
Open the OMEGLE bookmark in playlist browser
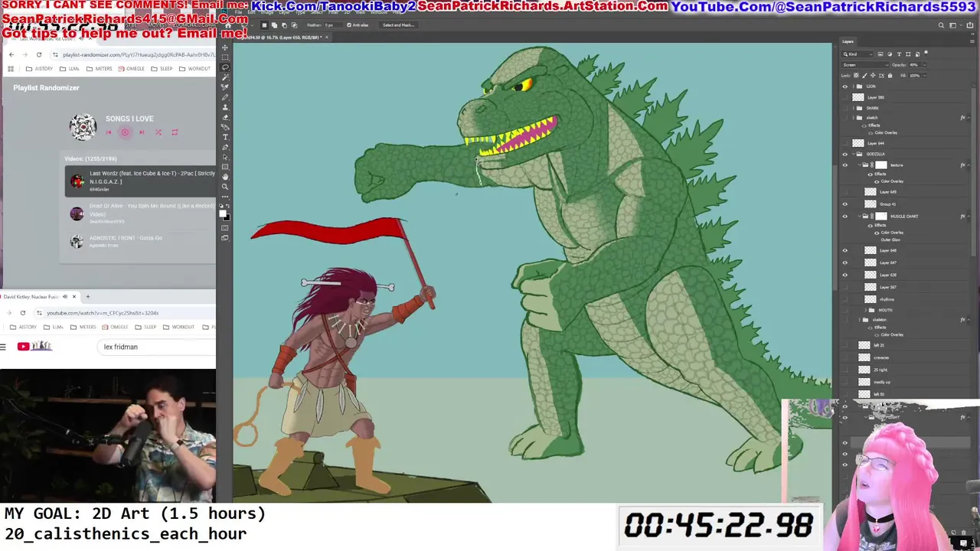131,69
